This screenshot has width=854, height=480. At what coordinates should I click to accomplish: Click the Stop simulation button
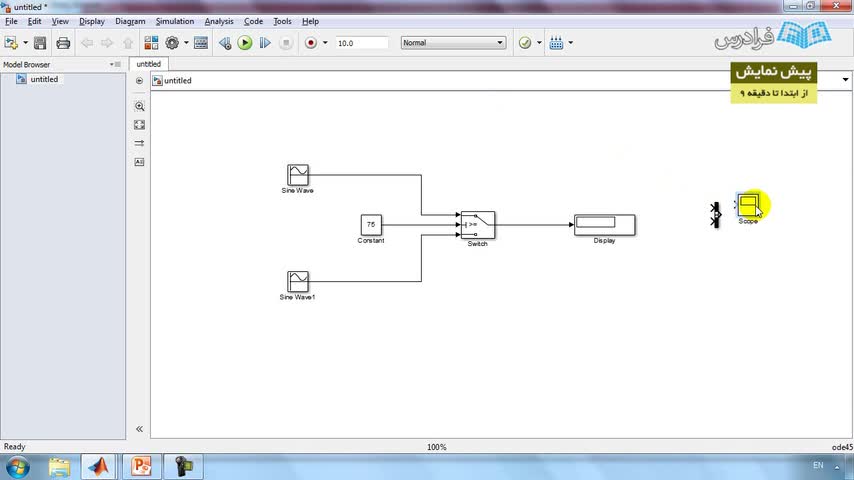tap(285, 42)
